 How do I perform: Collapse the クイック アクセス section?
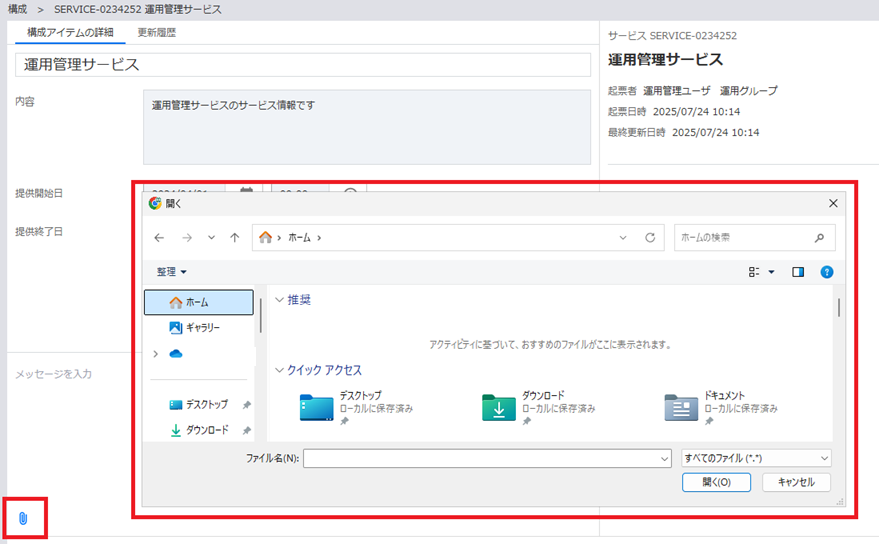280,370
